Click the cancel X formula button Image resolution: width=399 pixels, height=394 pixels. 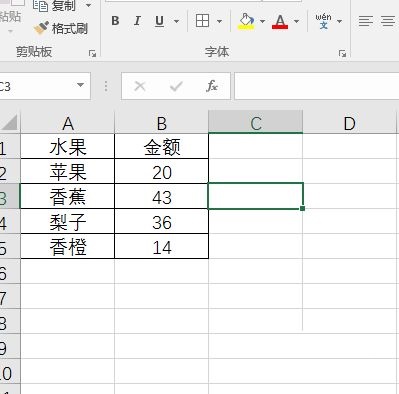pyautogui.click(x=140, y=86)
